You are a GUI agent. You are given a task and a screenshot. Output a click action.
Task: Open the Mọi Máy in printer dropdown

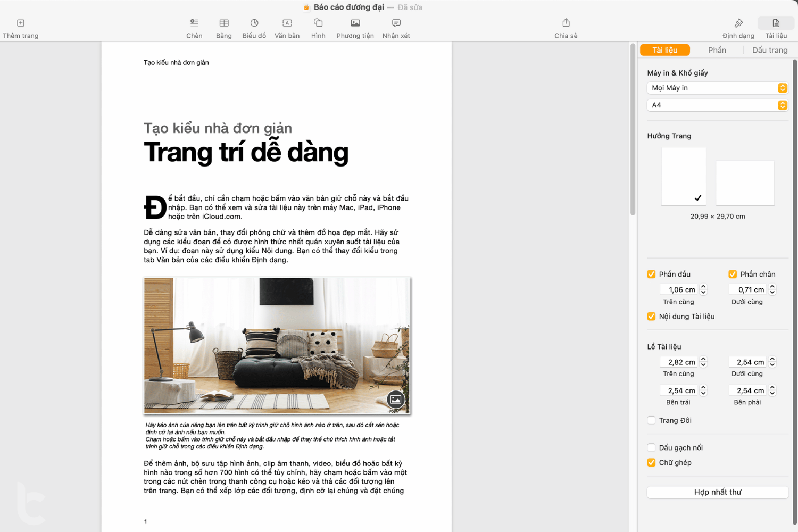[717, 88]
